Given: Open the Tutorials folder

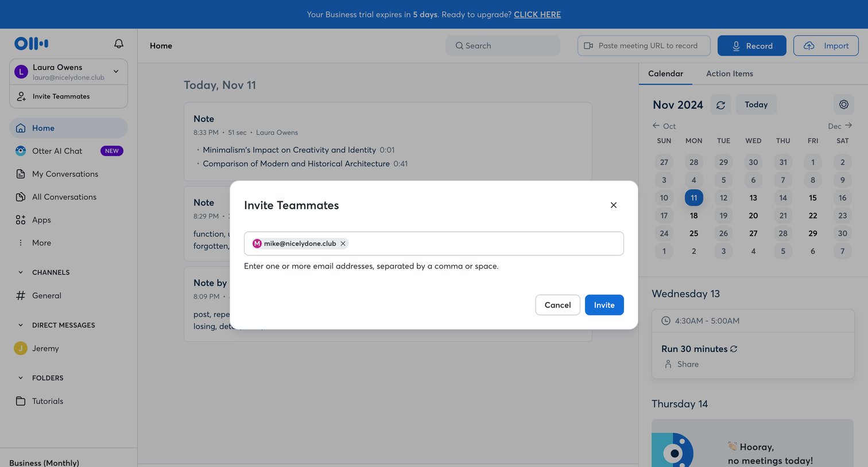Looking at the screenshot, I should (x=68, y=401).
